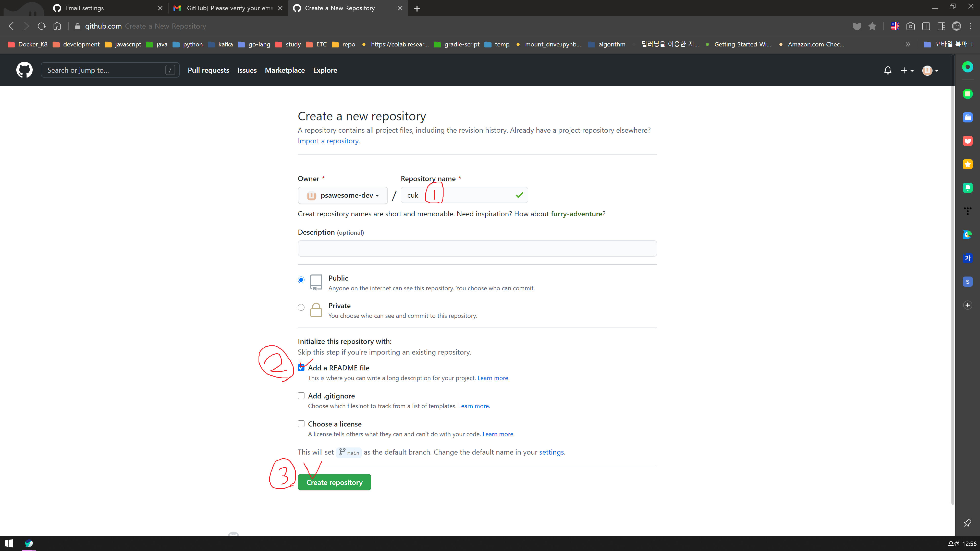The image size is (980, 551).
Task: Expand the psawesome-dev owner dropdown
Action: (x=343, y=195)
